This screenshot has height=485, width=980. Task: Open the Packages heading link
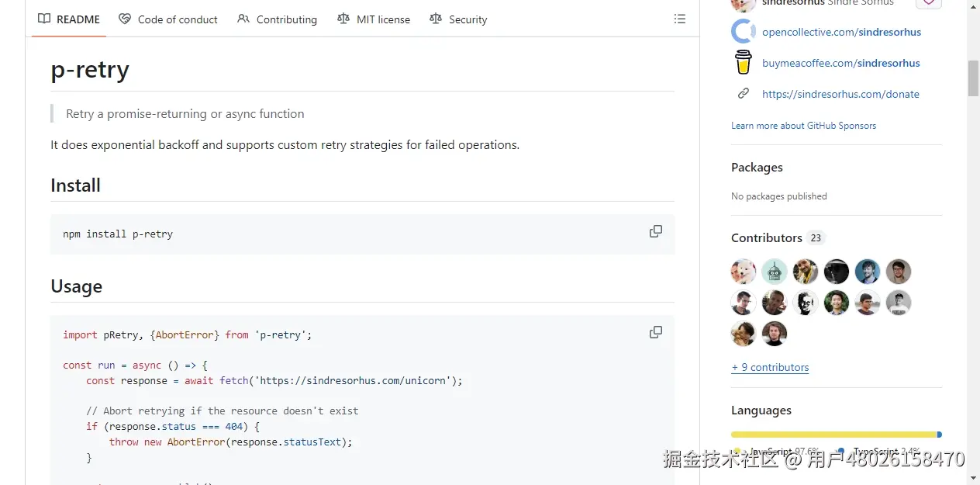pos(757,167)
